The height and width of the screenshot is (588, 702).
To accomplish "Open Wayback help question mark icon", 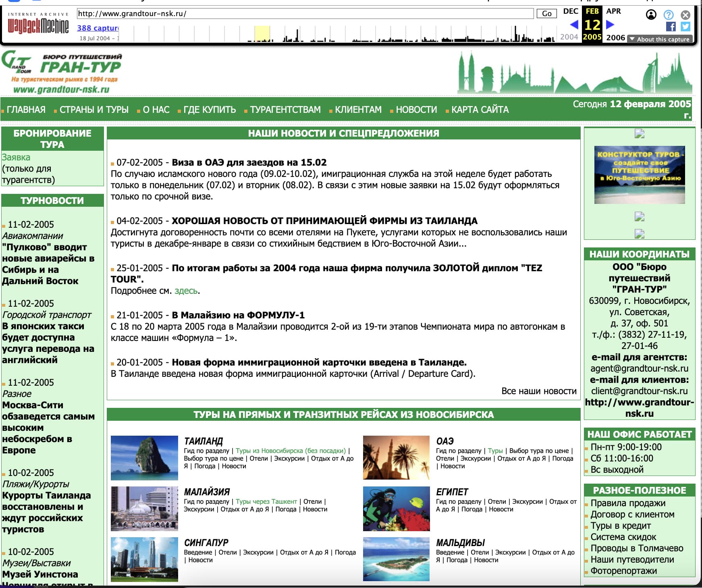I will pyautogui.click(x=669, y=15).
